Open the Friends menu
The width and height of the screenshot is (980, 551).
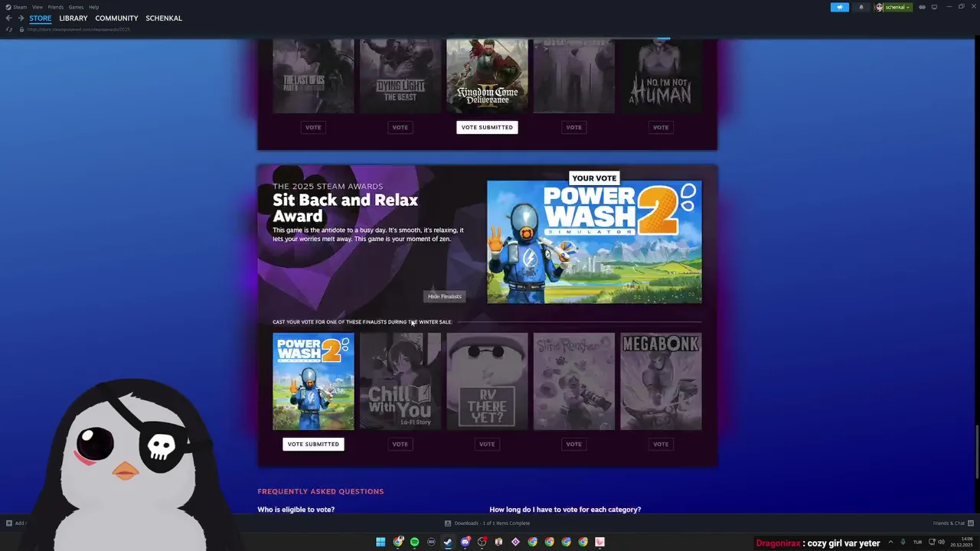click(x=56, y=7)
